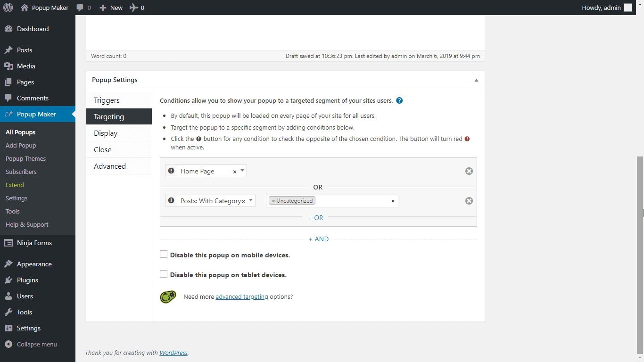Viewport: 644px width, 362px height.
Task: Enable Disable this popup on tablet devices
Action: [164, 274]
